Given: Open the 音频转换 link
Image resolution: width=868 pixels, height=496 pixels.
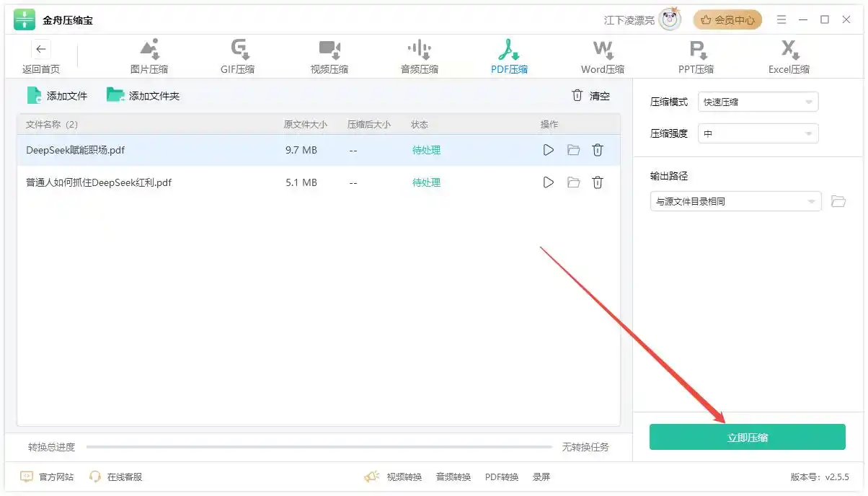Looking at the screenshot, I should (453, 477).
